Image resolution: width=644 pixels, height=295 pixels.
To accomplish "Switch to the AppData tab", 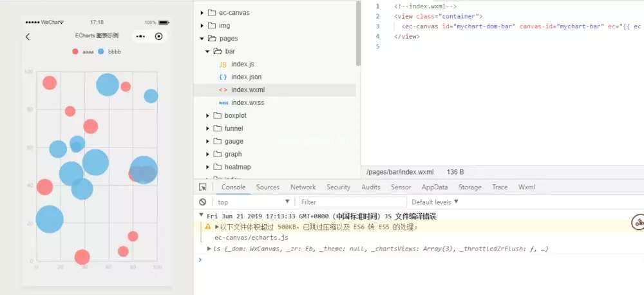I will click(x=435, y=187).
